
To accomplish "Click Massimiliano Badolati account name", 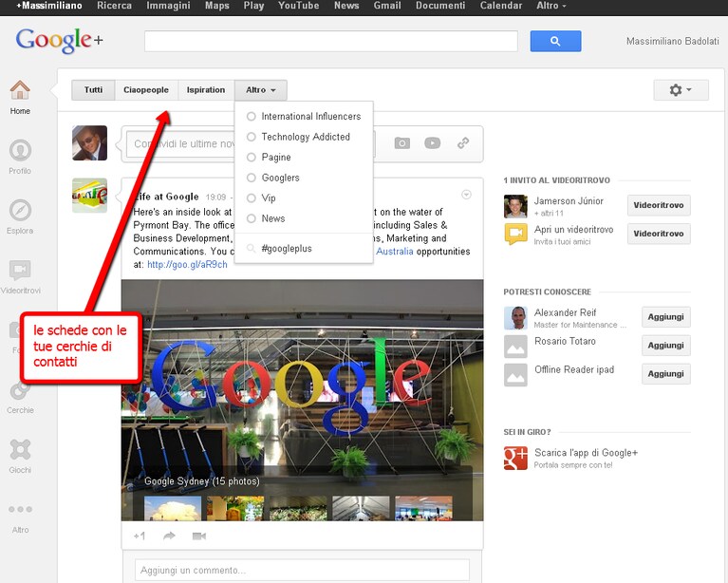I will pyautogui.click(x=672, y=42).
